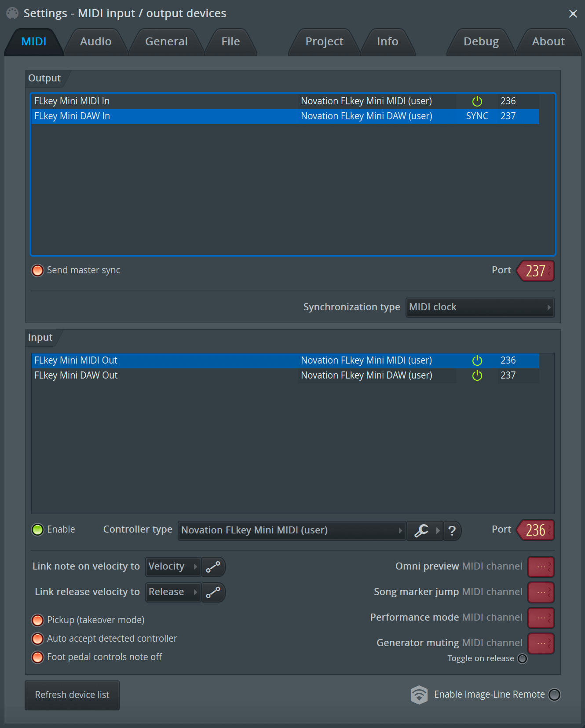Open Synchronization type MIDI clock dropdown

[480, 307]
